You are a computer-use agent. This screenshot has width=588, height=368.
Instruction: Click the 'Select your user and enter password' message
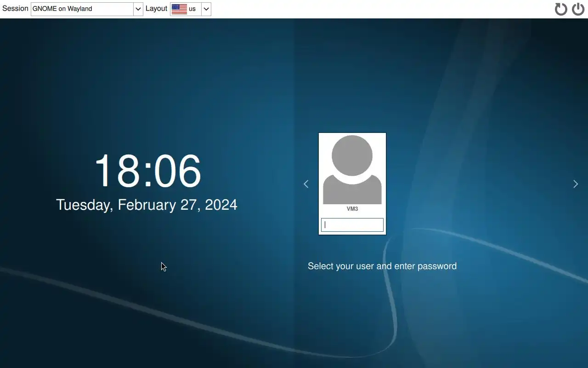click(382, 266)
